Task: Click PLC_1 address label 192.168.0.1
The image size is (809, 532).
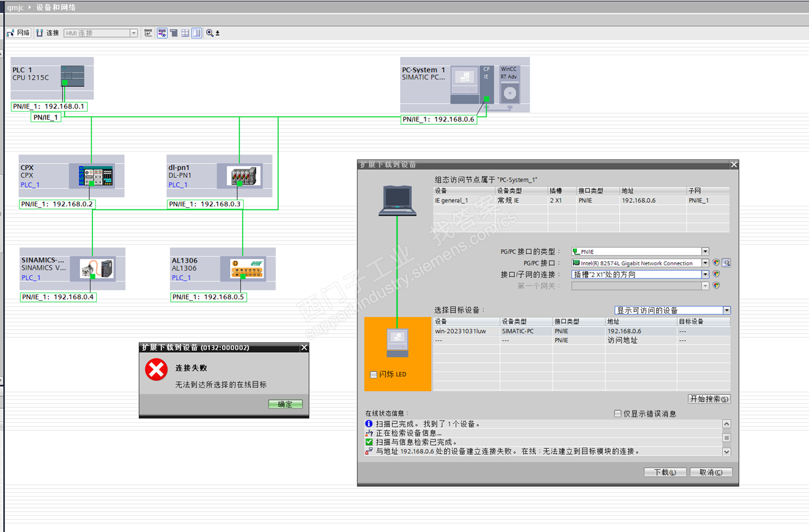Action: [49, 107]
